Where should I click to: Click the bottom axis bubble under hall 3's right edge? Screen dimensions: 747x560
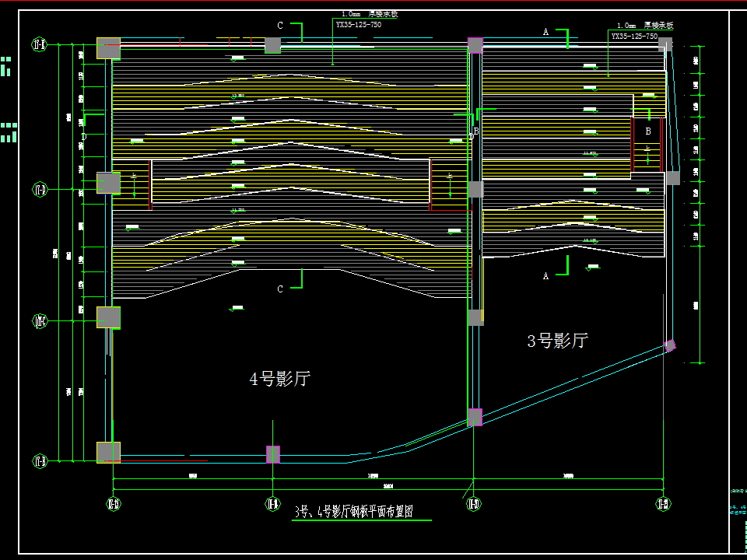[663, 504]
